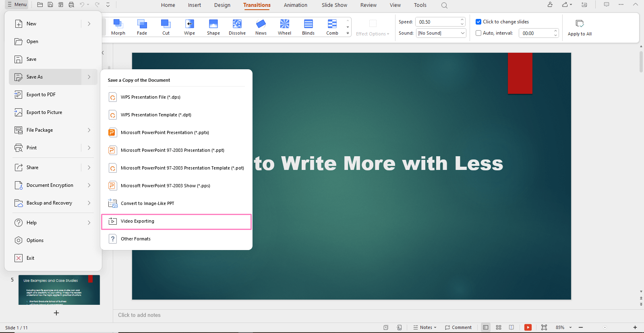Click Options in the Menu panel

35,240
